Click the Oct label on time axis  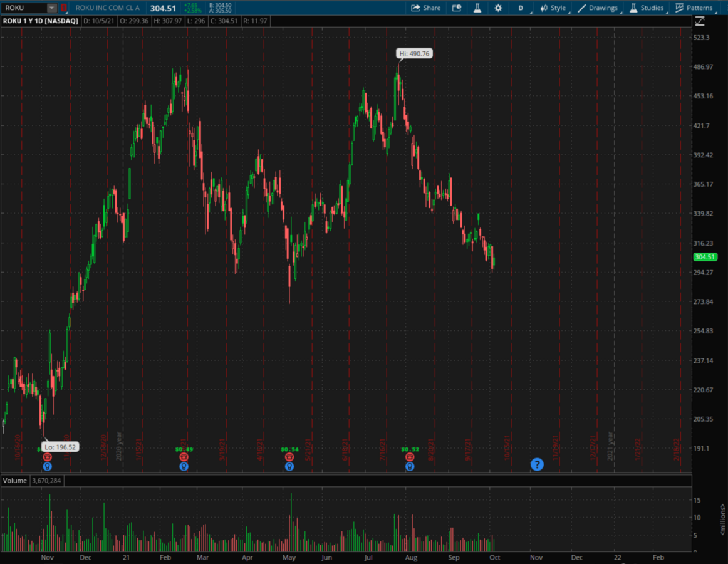(x=494, y=558)
